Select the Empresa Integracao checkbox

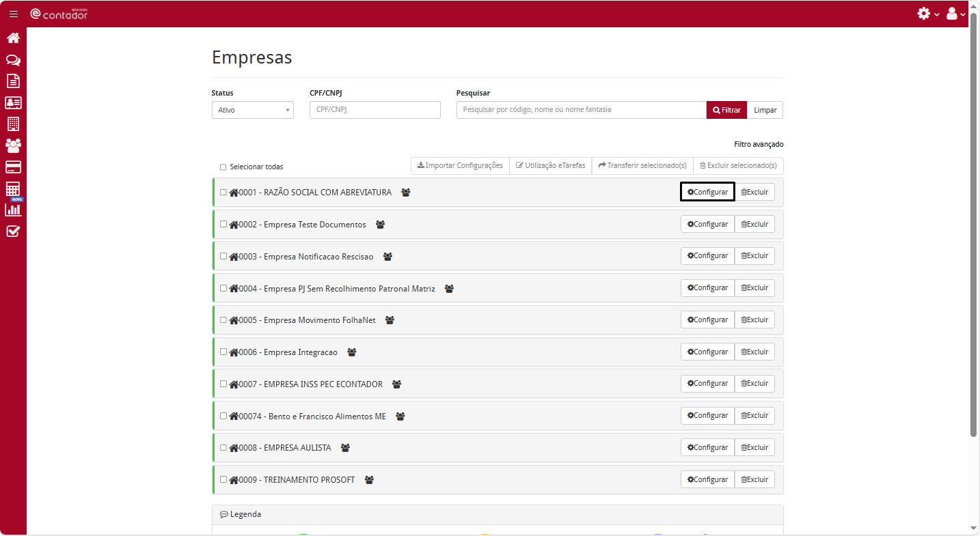point(223,352)
